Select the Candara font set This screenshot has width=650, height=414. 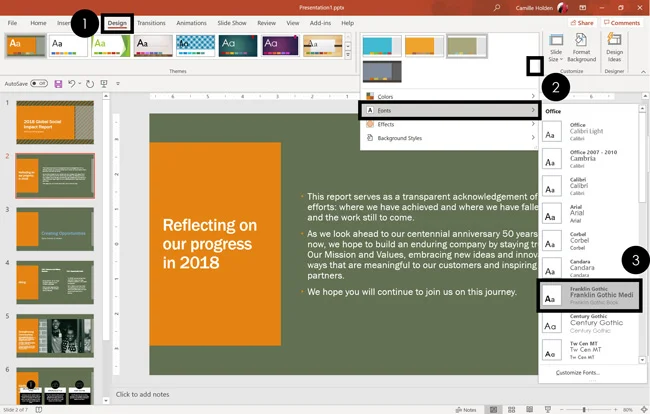coord(589,268)
